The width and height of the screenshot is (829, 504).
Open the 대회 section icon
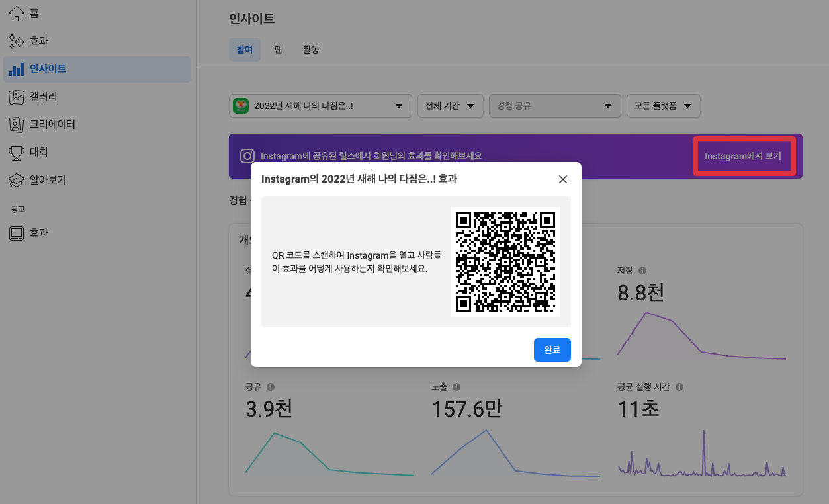16,152
